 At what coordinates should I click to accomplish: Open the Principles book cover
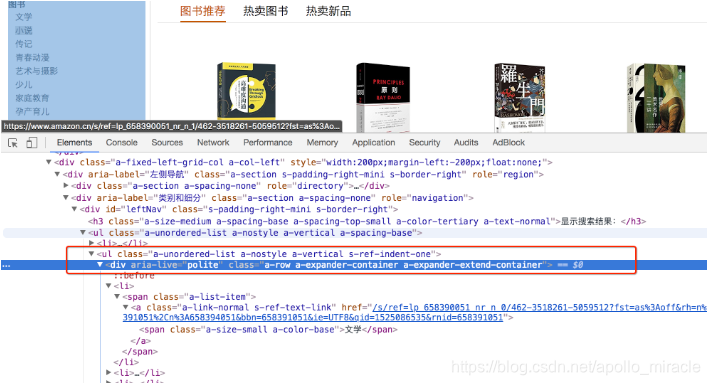pos(383,97)
